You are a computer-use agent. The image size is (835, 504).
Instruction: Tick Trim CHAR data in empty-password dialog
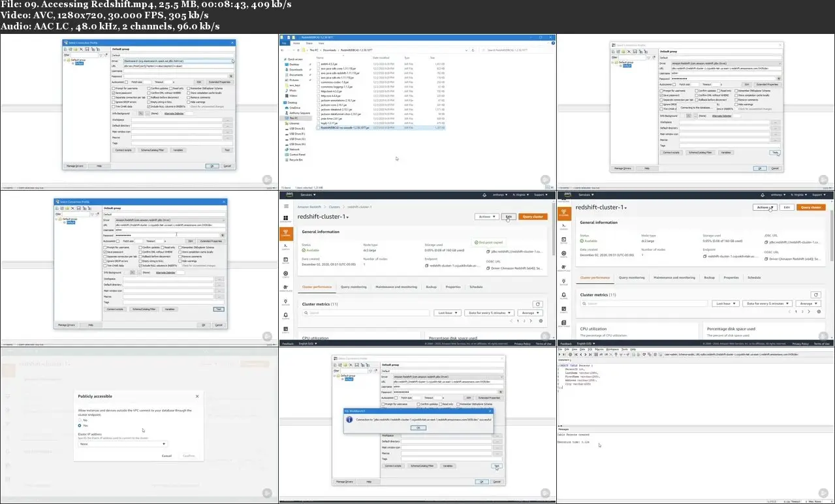[x=113, y=106]
